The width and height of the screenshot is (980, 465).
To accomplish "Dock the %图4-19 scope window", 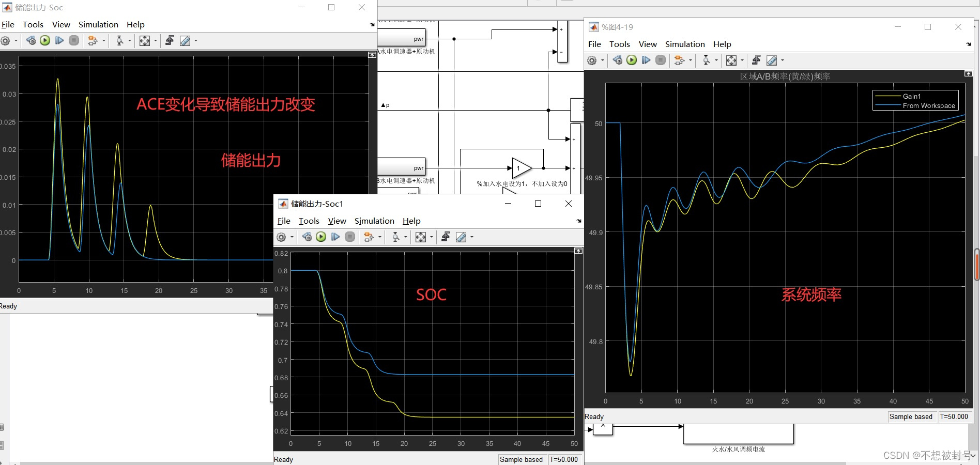I will pyautogui.click(x=969, y=44).
